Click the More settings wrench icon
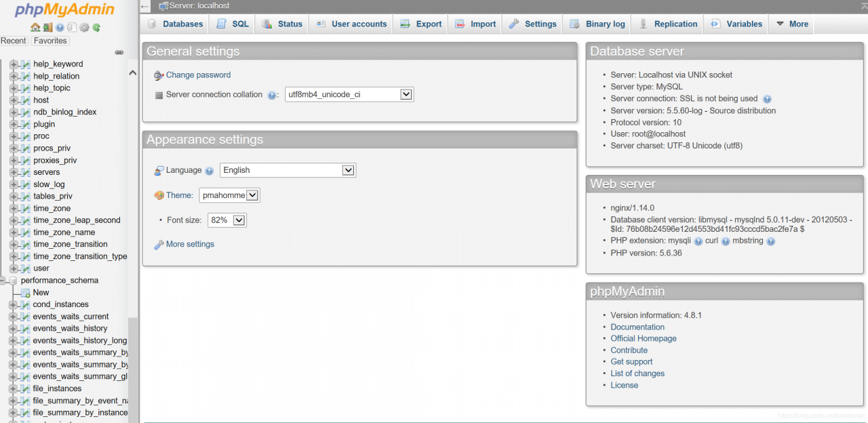868x423 pixels. click(159, 244)
